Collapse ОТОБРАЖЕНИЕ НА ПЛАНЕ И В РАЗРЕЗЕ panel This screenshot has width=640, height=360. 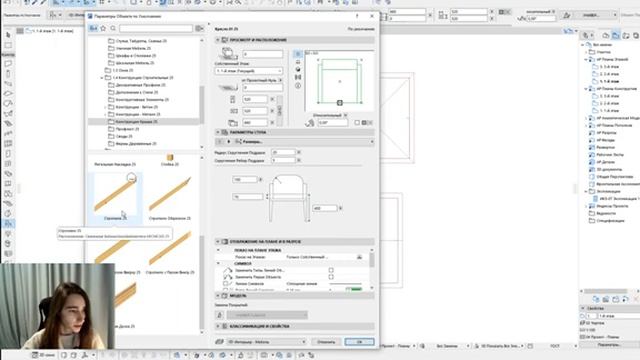coord(218,242)
